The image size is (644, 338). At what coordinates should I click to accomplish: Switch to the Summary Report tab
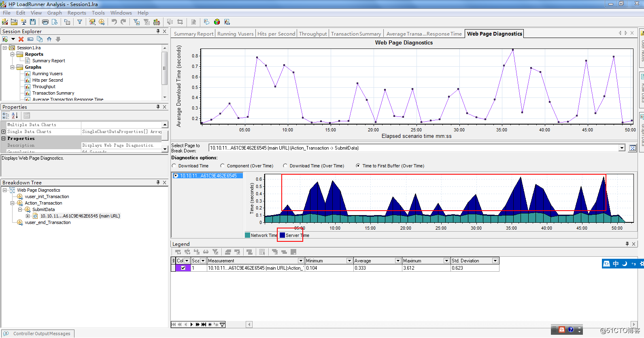tap(193, 34)
